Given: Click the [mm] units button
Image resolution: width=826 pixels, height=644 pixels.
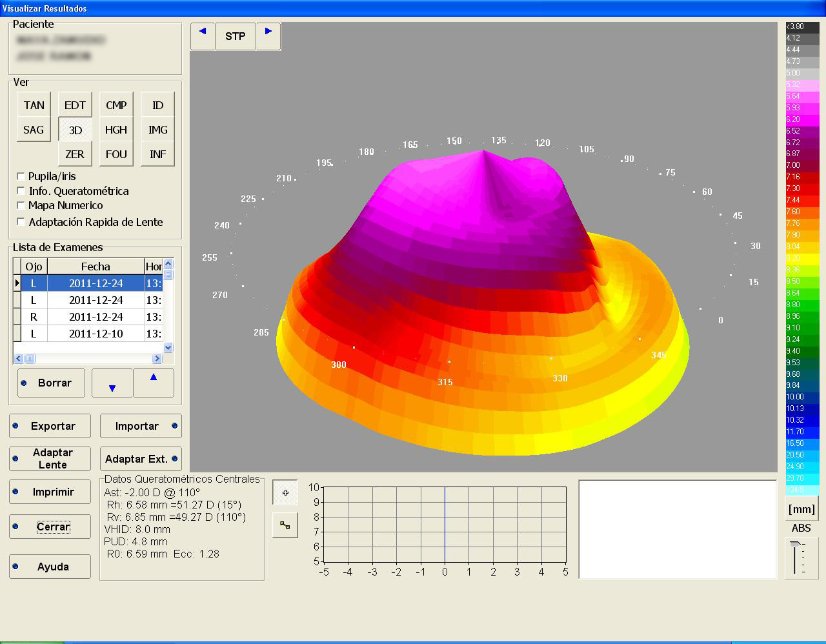Looking at the screenshot, I should click(x=801, y=509).
